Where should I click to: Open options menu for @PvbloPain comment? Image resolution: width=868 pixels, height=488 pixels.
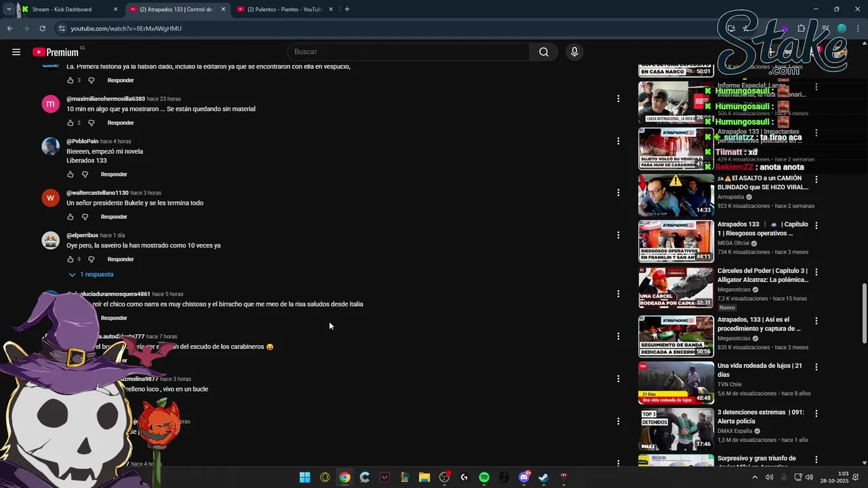618,141
